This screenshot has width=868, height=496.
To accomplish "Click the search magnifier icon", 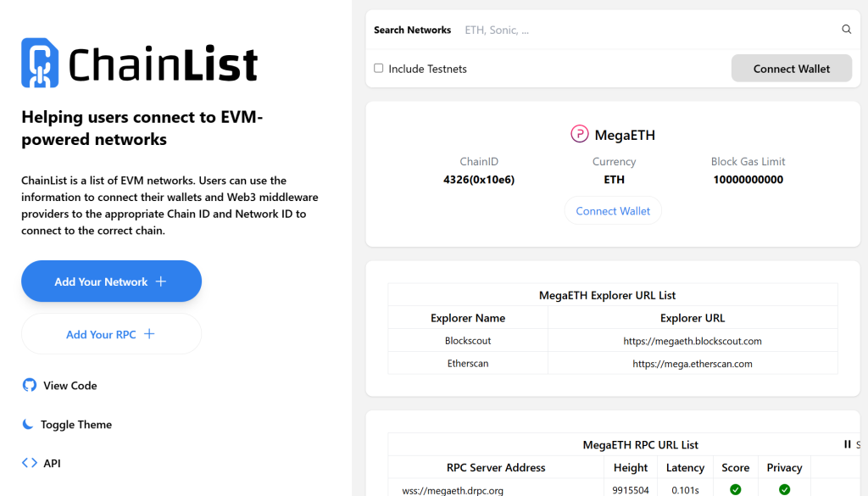I will [846, 30].
